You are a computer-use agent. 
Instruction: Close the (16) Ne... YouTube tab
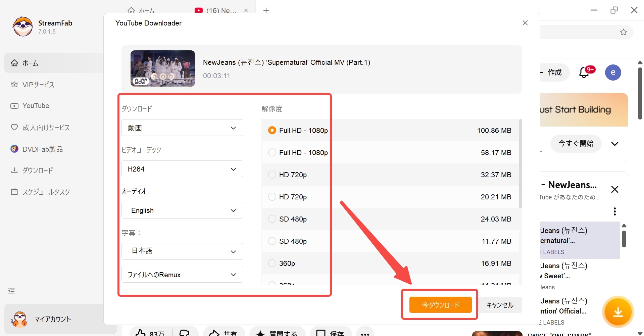(x=246, y=10)
